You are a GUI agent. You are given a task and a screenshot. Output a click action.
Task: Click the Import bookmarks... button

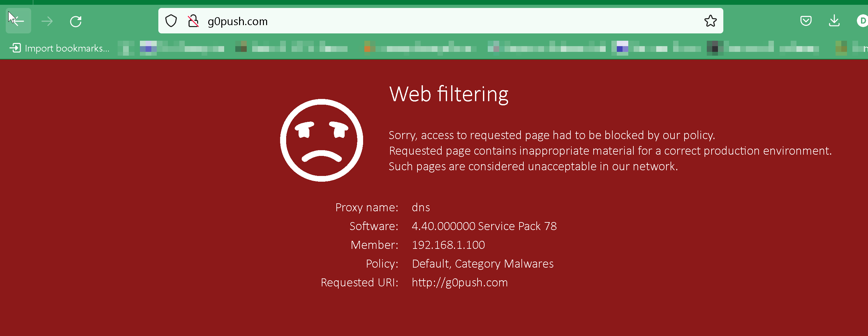(x=60, y=48)
